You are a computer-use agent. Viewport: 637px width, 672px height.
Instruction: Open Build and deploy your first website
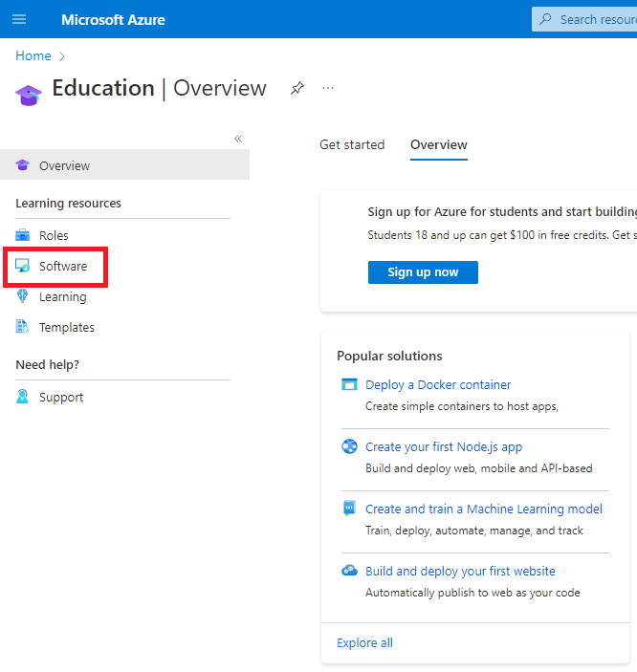coord(460,572)
